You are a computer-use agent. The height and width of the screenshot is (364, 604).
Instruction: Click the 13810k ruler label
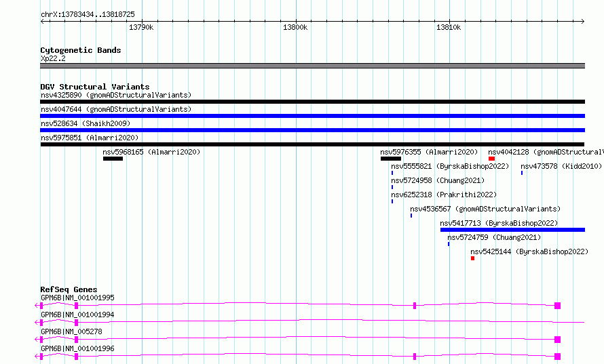click(x=449, y=28)
